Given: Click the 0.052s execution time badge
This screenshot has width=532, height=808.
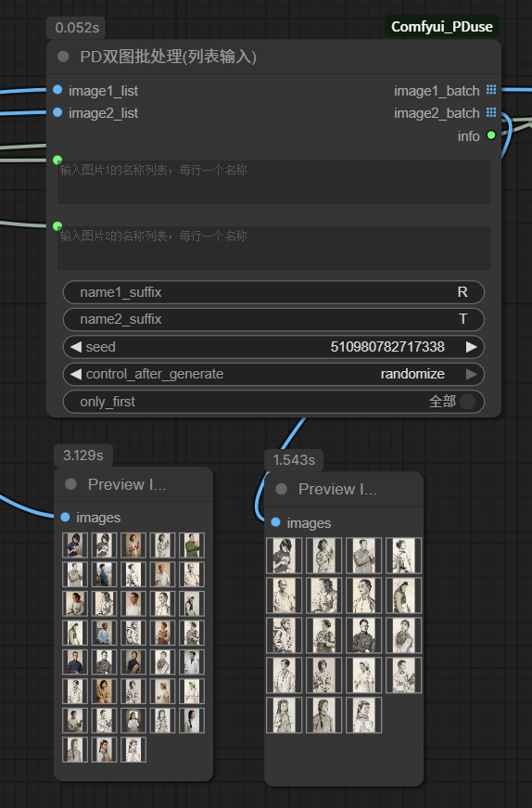Looking at the screenshot, I should tap(77, 28).
